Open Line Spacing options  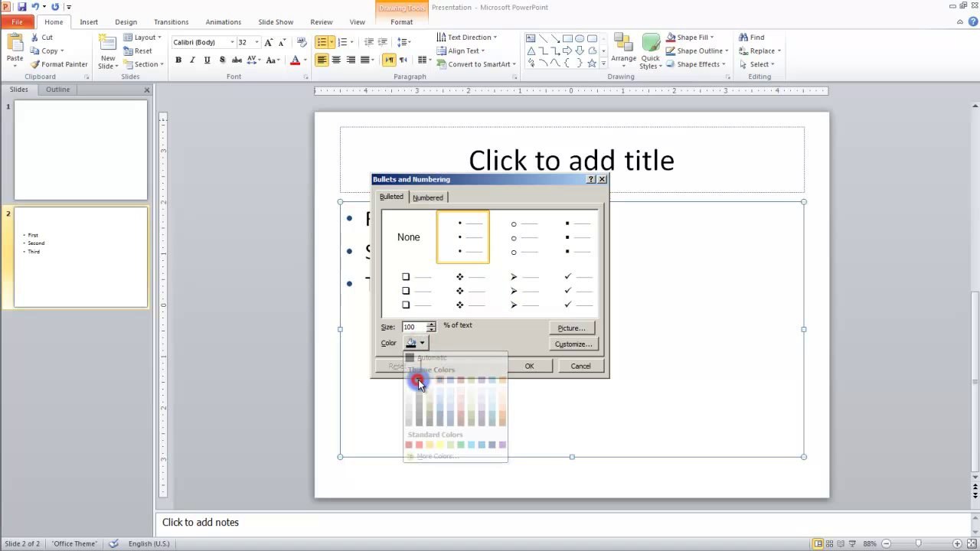click(403, 42)
